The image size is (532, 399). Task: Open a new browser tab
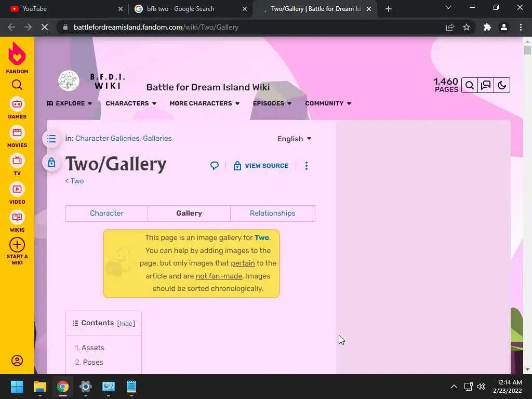(x=389, y=9)
